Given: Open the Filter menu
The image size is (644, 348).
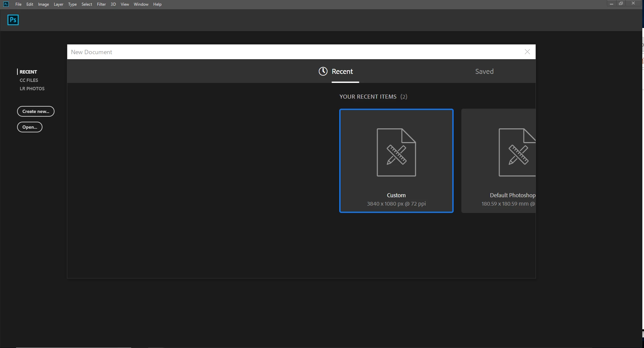Looking at the screenshot, I should point(101,4).
